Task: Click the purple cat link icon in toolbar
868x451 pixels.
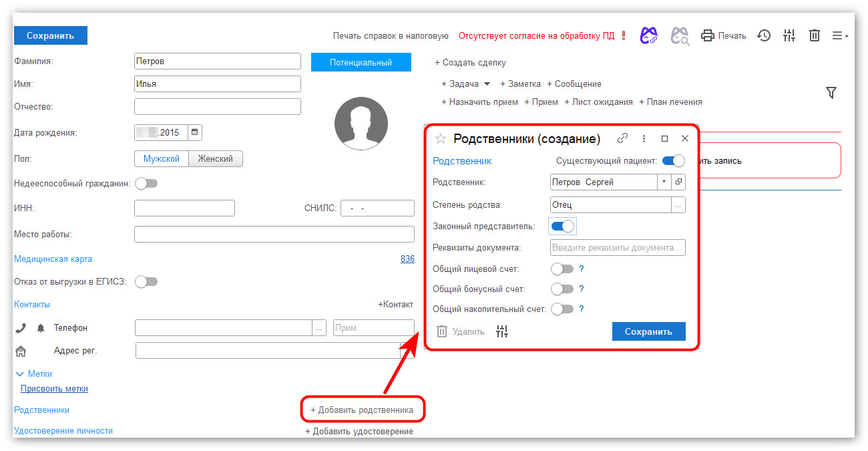Action: [x=648, y=35]
